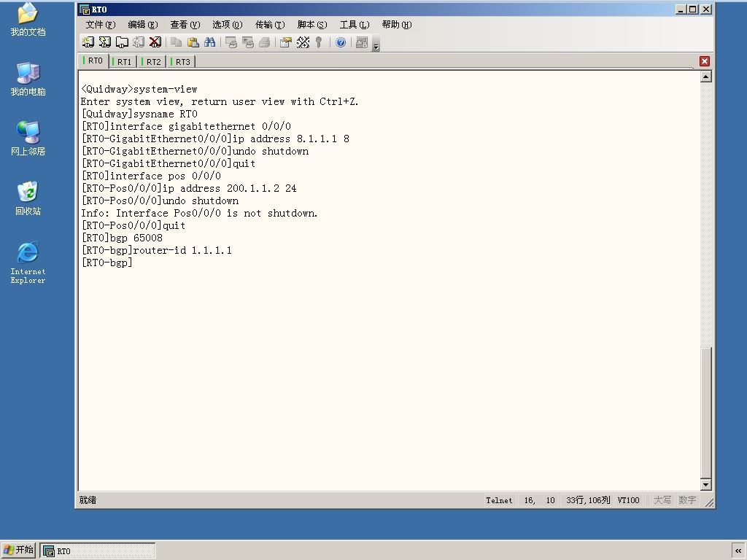Close the active tab with red X
Image resolution: width=747 pixels, height=560 pixels.
point(705,61)
